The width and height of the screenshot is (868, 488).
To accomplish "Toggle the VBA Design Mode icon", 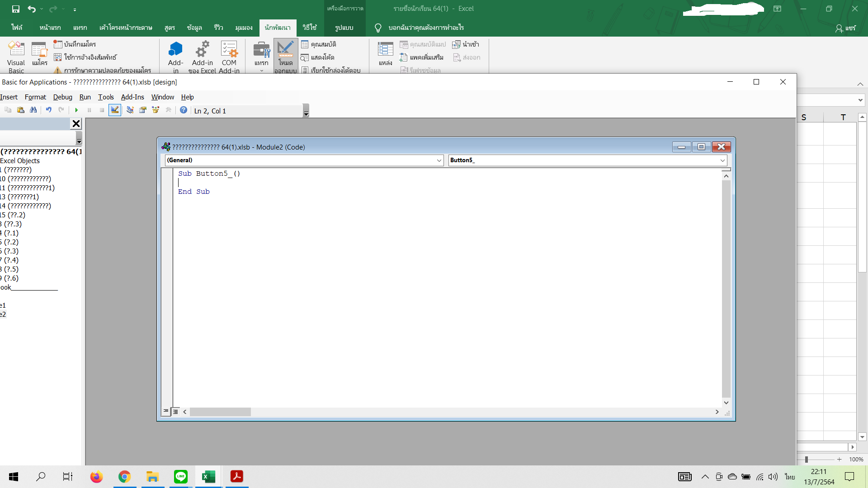I will click(x=115, y=110).
